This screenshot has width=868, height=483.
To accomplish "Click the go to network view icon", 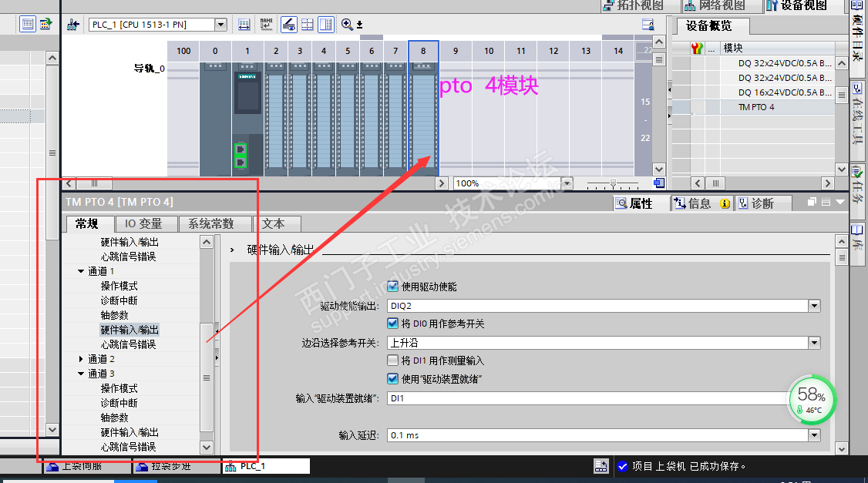I will pos(72,25).
